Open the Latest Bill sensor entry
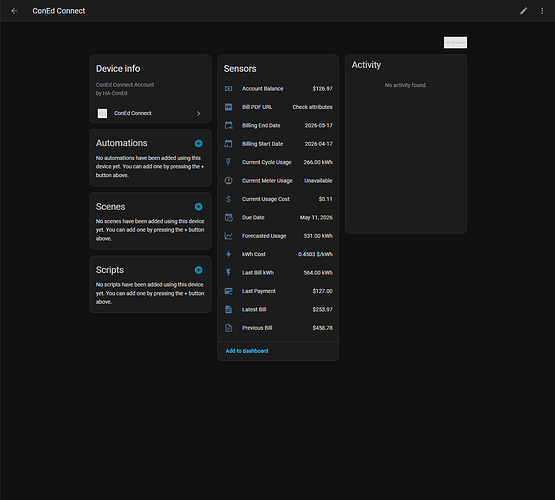The width and height of the screenshot is (555, 500). 278,309
